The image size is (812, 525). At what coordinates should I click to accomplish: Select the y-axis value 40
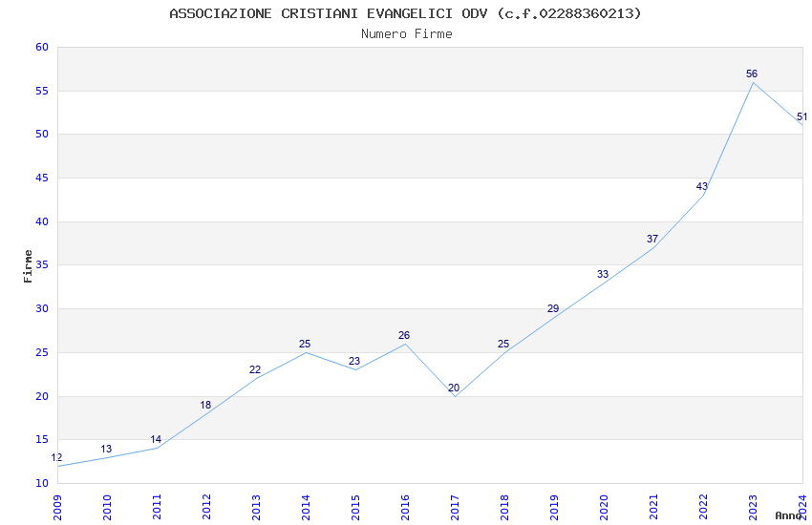42,221
